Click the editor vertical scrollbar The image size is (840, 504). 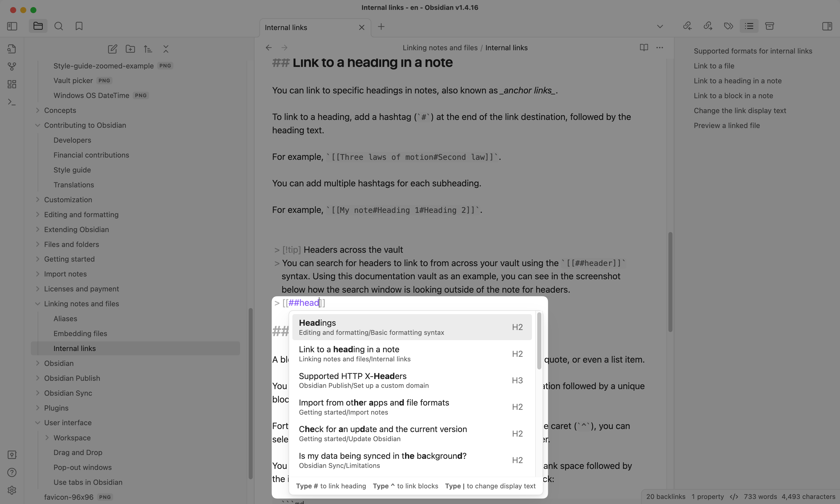tap(670, 282)
